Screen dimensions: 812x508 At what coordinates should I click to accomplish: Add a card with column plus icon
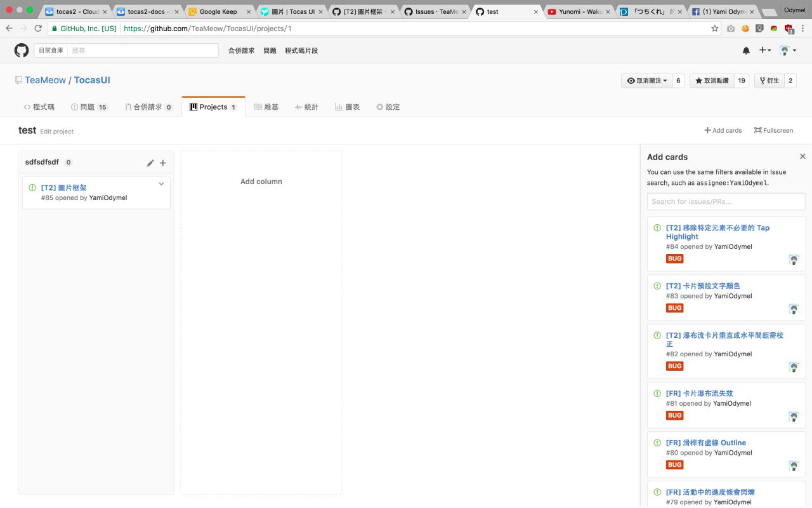pos(163,163)
